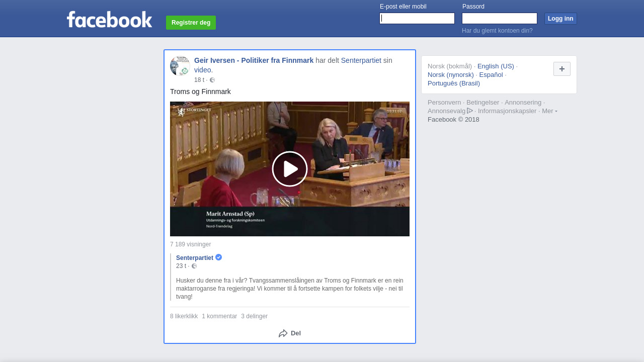Expand the Mer footer dropdown
This screenshot has height=362, width=644.
coord(549,111)
